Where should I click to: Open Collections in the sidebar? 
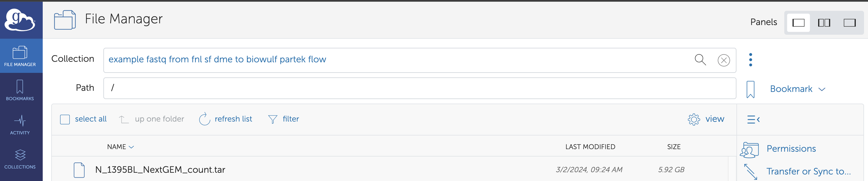[x=20, y=159]
